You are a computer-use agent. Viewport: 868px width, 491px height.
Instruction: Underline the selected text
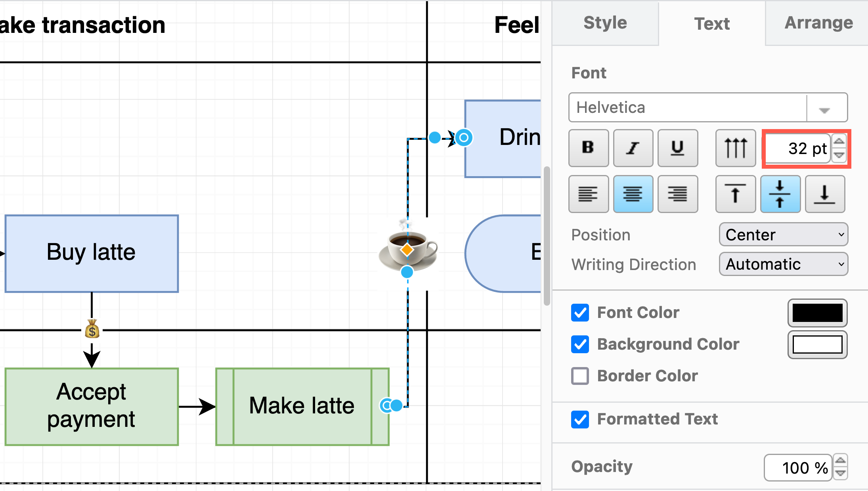coord(677,148)
